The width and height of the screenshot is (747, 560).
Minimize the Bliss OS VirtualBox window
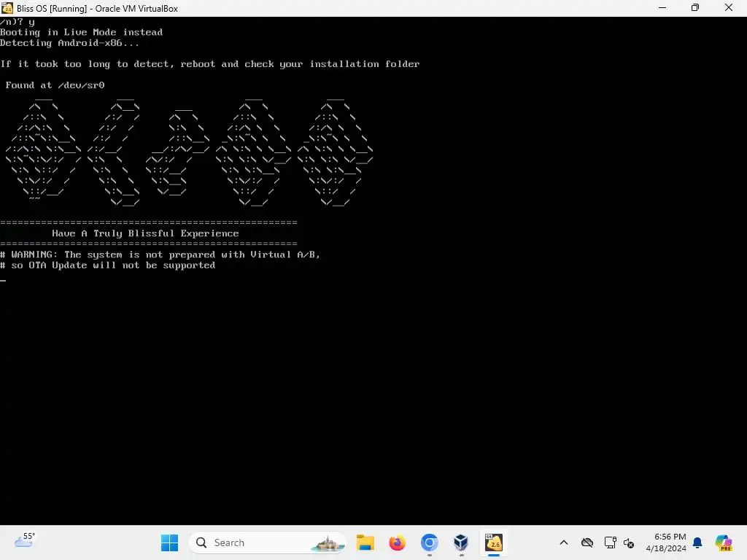pyautogui.click(x=662, y=8)
